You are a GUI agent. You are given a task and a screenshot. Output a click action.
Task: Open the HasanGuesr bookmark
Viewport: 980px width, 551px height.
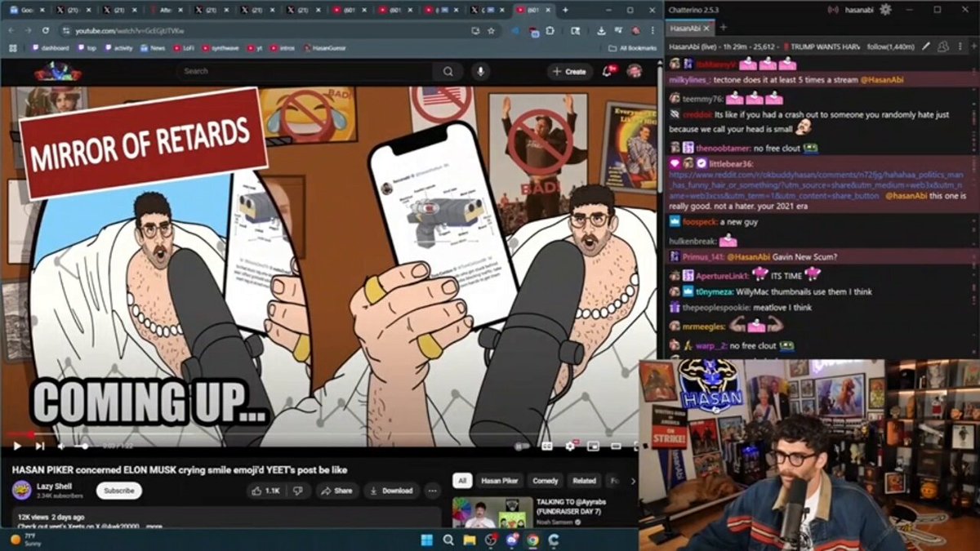tap(323, 48)
